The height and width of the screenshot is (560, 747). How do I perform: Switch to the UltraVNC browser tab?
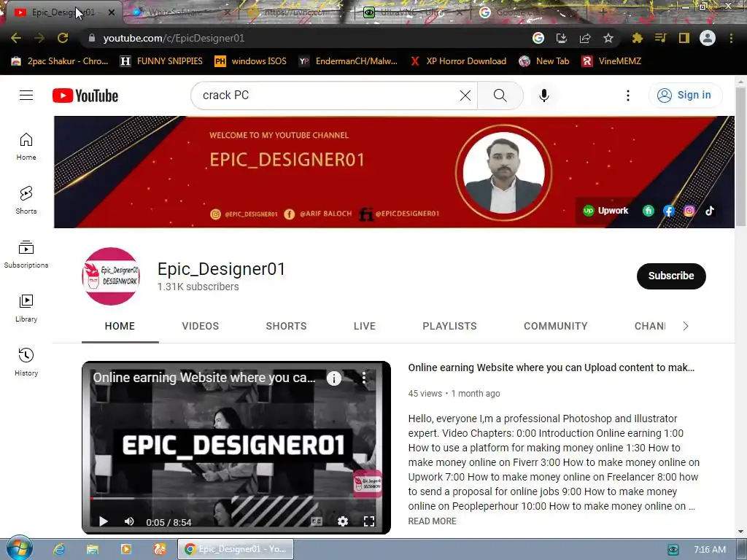pyautogui.click(x=413, y=12)
